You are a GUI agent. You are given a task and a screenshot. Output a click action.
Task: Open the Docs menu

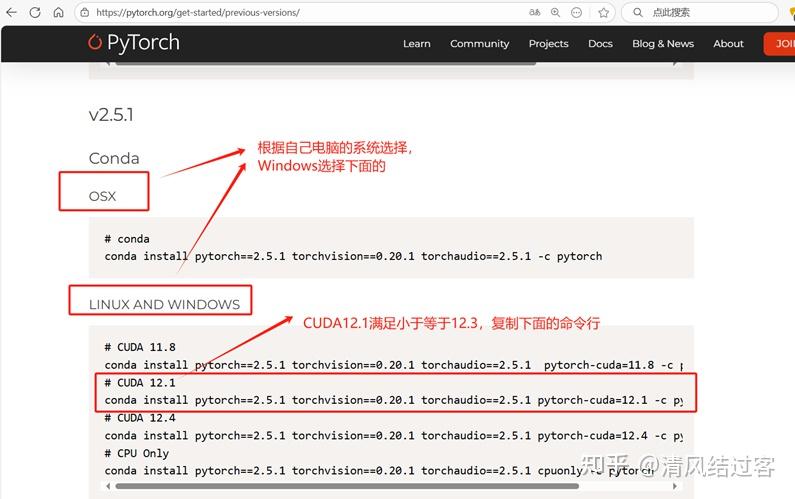[600, 44]
